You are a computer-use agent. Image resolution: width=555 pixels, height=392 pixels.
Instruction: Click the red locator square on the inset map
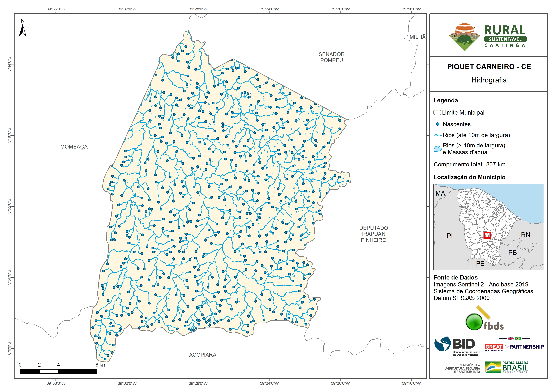click(x=487, y=235)
